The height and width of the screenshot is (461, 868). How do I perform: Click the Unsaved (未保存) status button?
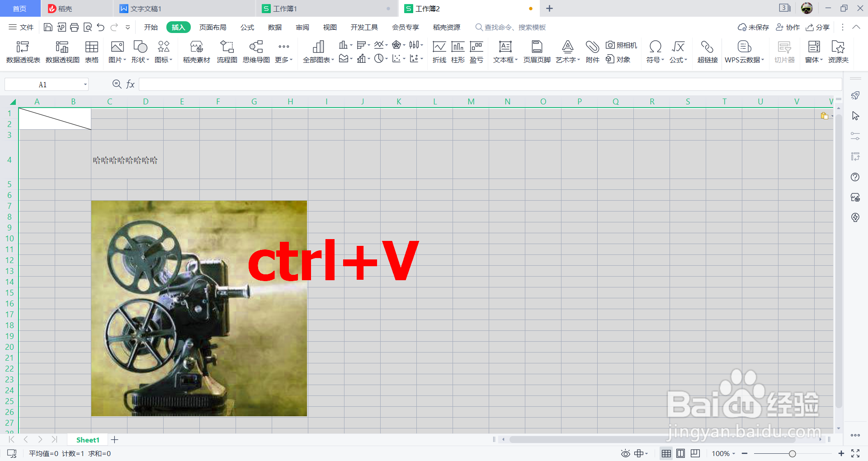point(753,27)
